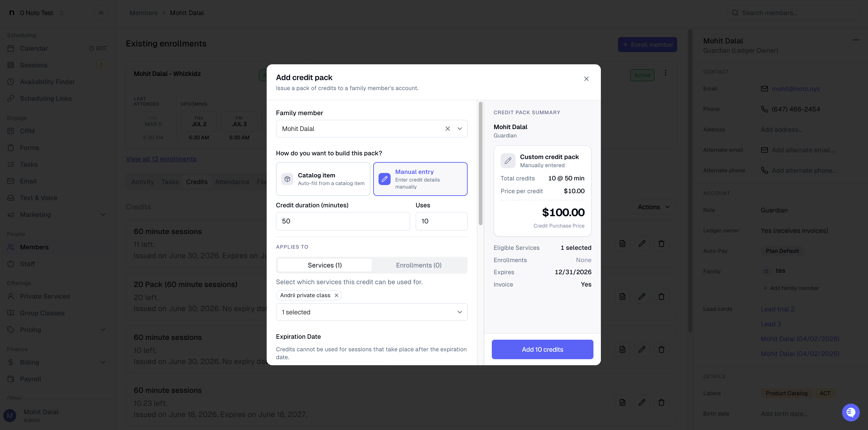This screenshot has height=430, width=868.
Task: Click the Credit duration minutes field
Action: pos(343,221)
